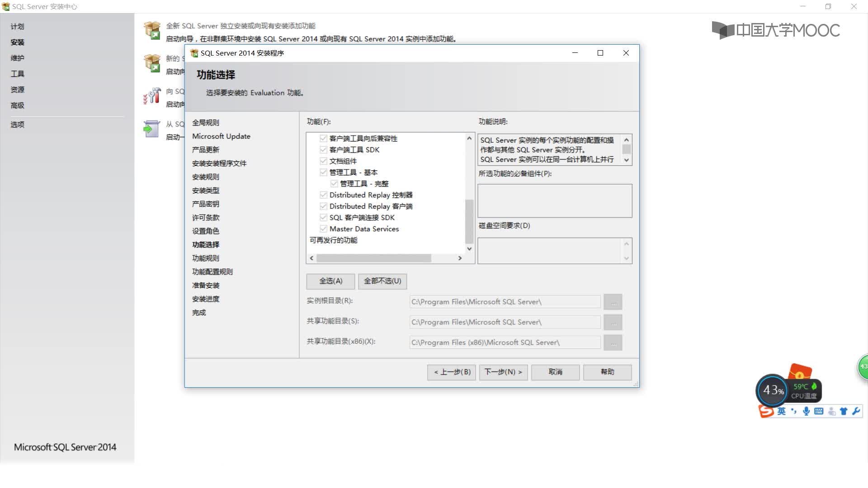Click the red envelope icon above CPU widget

coord(800,372)
